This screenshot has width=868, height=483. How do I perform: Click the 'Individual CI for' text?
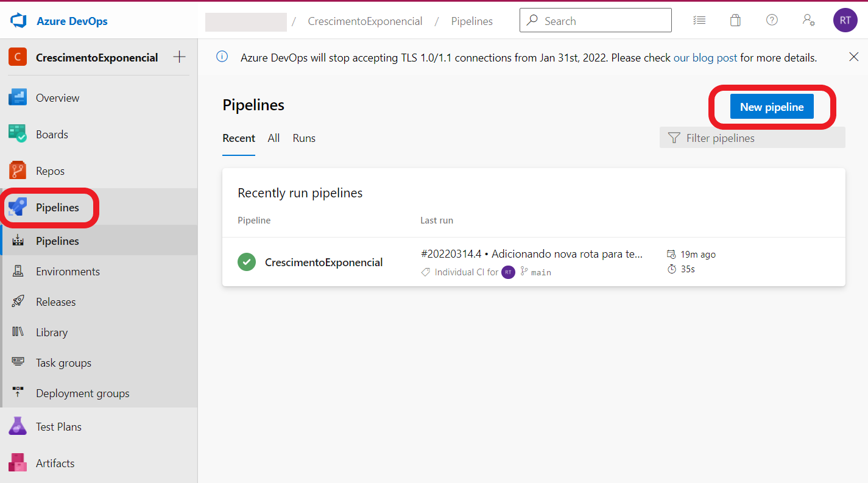click(x=467, y=272)
